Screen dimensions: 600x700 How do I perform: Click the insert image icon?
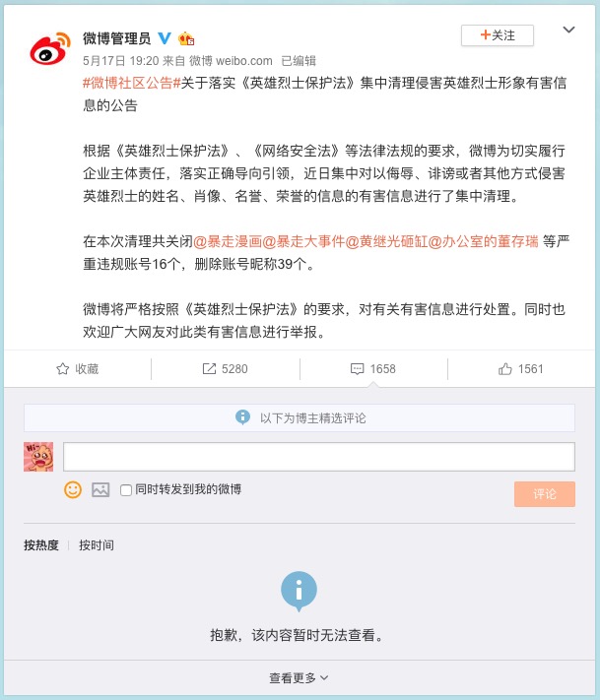(x=100, y=489)
